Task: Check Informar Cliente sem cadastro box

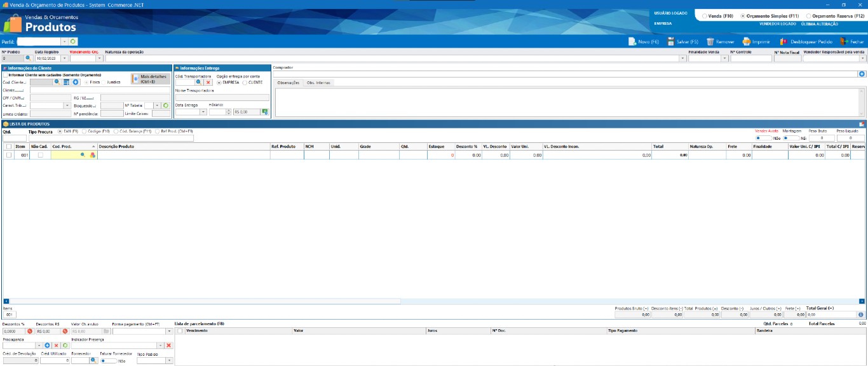Action: coord(6,74)
